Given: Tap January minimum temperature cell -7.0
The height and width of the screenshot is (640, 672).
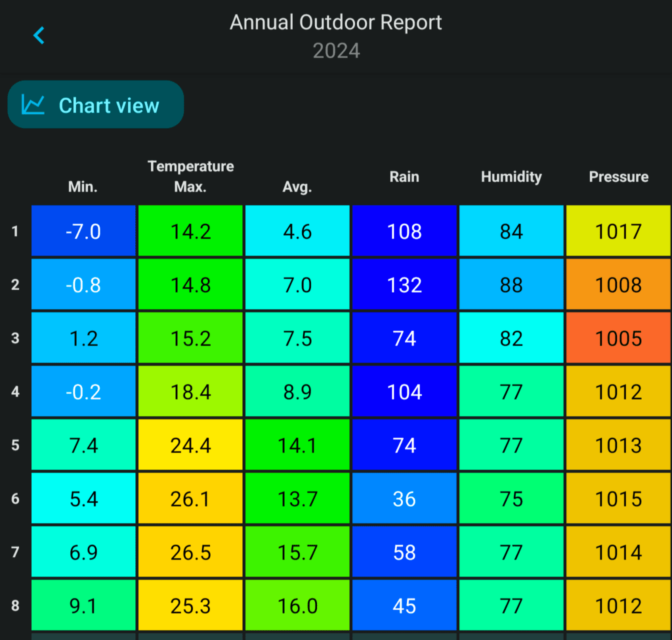Looking at the screenshot, I should [x=83, y=231].
